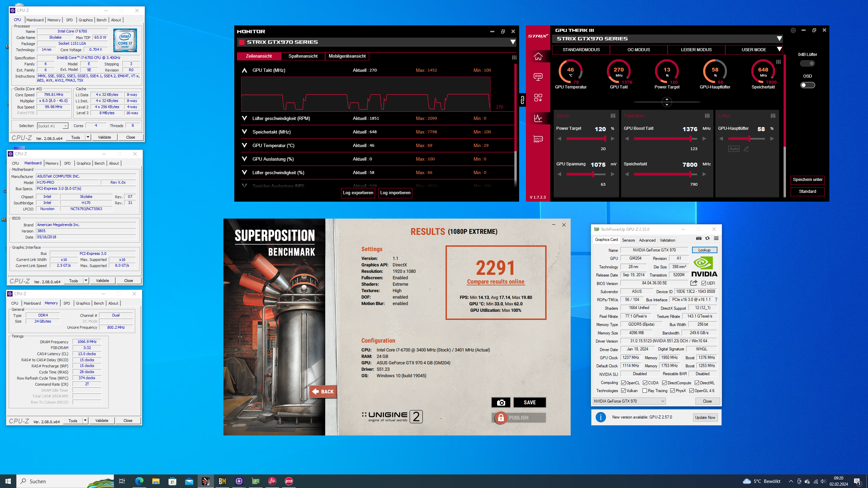This screenshot has height=488, width=868.
Task: Open Monitor window settings sliders icon
Action: pyautogui.click(x=514, y=58)
